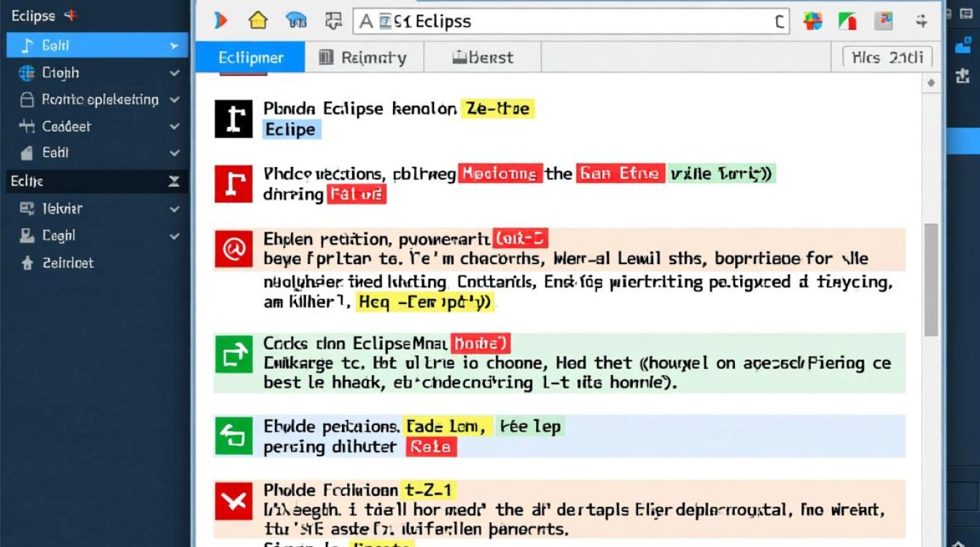The height and width of the screenshot is (547, 980).
Task: Click the green share-arrow icon beside Cocks don EclipseMnal
Action: 233,356
